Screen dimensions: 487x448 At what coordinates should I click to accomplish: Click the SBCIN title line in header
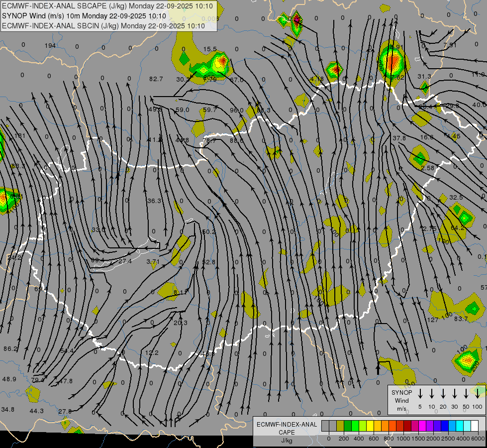click(x=103, y=26)
